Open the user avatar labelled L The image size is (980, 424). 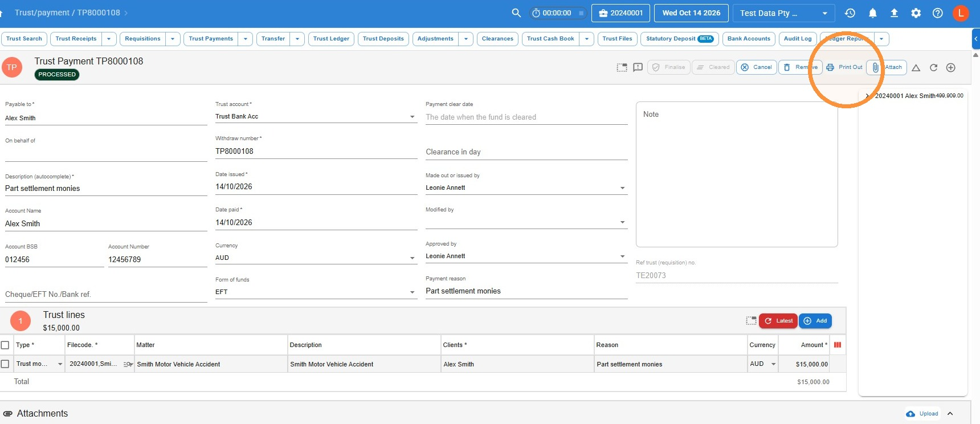[x=961, y=13]
